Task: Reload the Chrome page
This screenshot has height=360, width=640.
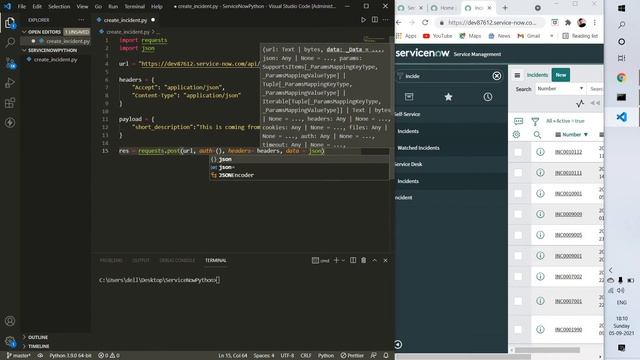Action: point(425,22)
